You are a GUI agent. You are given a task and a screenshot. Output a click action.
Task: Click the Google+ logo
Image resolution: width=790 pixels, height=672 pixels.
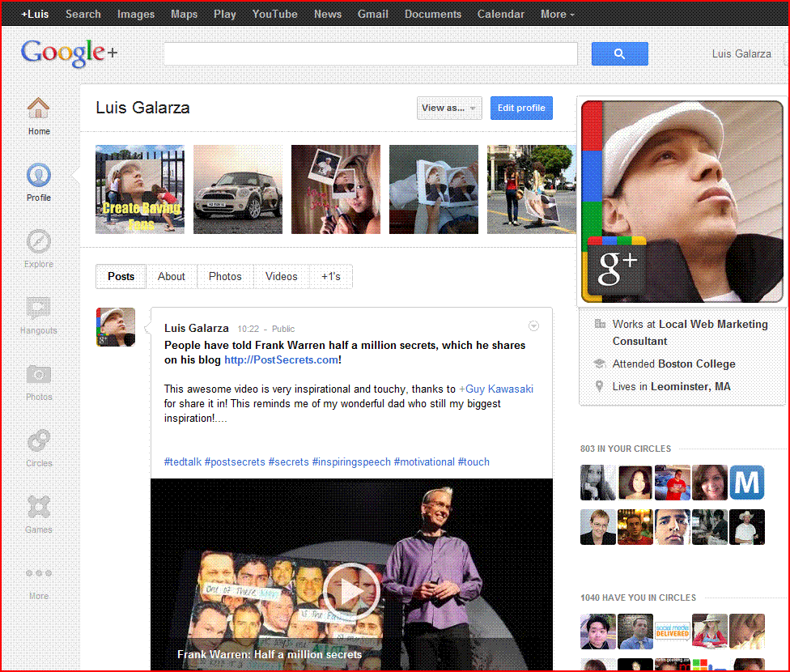[69, 53]
